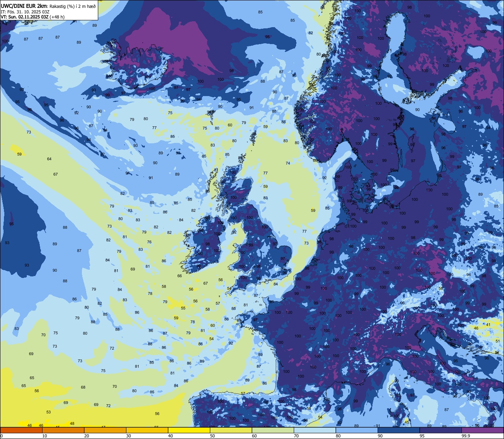Screen dimensions: 504x439
Task: Click the legend label "50"
Action: pyautogui.click(x=212, y=436)
